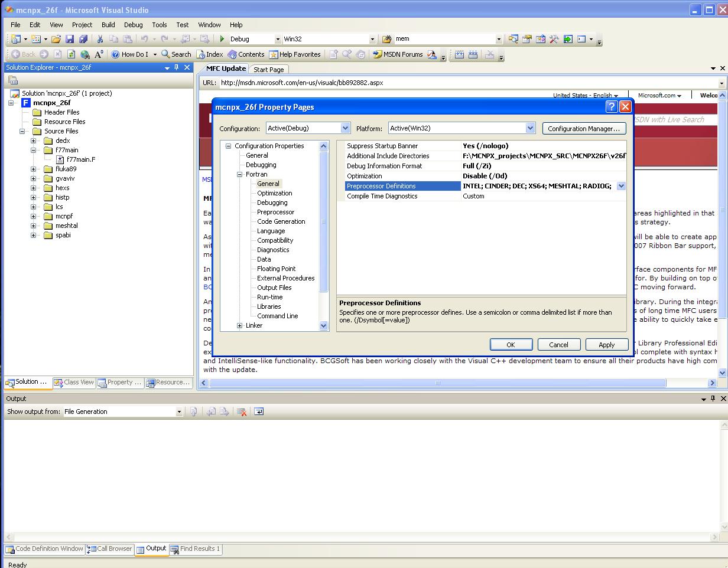728x568 pixels.
Task: Switch to the Class View tab
Action: click(74, 382)
